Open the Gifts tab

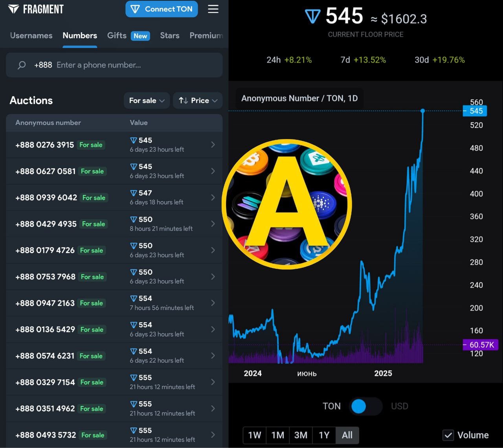click(117, 35)
